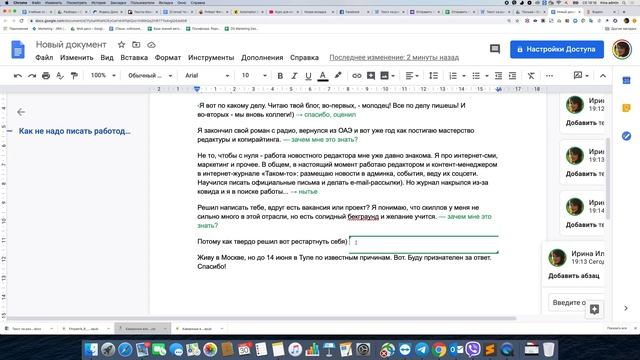Open the Tasks side panel icon

626,136
